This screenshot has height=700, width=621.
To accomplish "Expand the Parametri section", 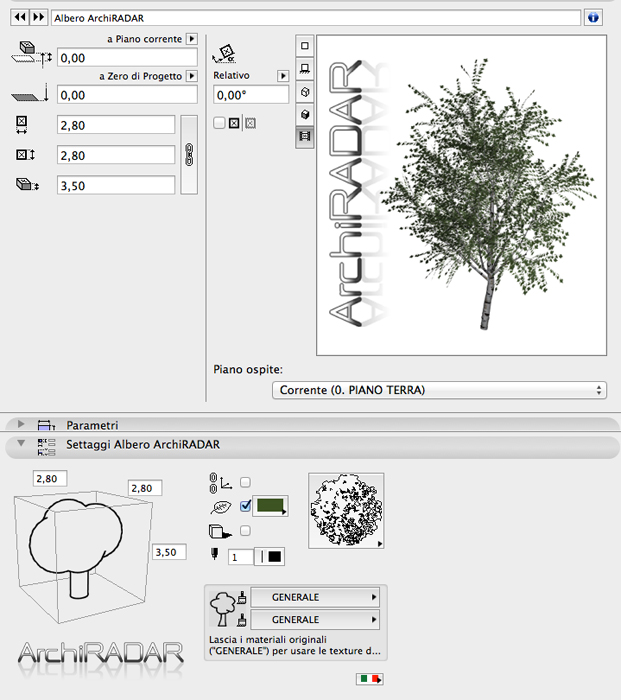I will (21, 425).
